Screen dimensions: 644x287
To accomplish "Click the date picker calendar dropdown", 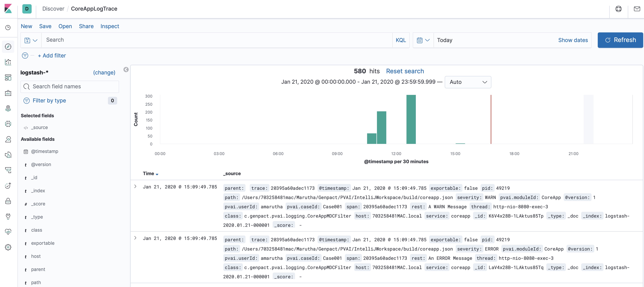I will tap(423, 40).
